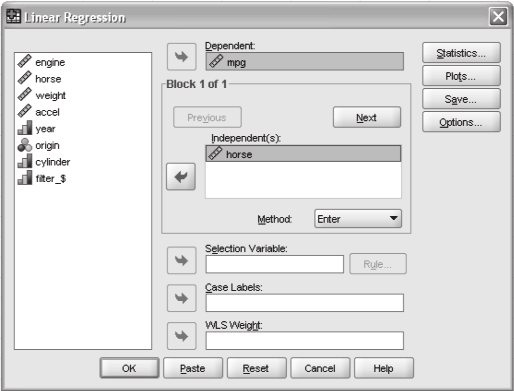Open the Options dialog
Screen dimensions: 514x391
tap(461, 122)
